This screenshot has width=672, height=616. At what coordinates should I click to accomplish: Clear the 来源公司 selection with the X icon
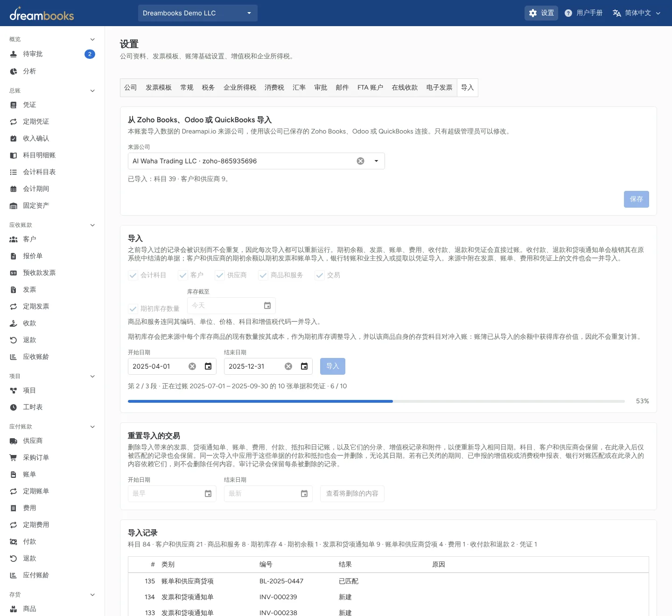pyautogui.click(x=361, y=161)
